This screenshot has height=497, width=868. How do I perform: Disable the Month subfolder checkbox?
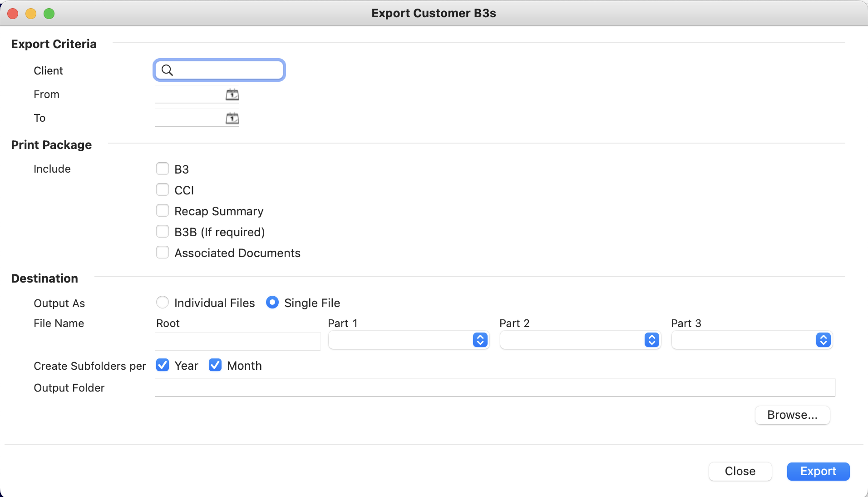215,365
